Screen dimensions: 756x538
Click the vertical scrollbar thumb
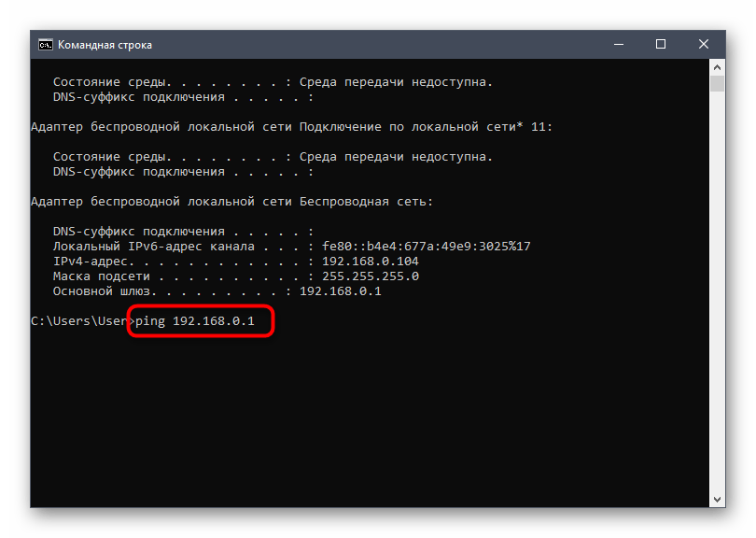coord(717,85)
